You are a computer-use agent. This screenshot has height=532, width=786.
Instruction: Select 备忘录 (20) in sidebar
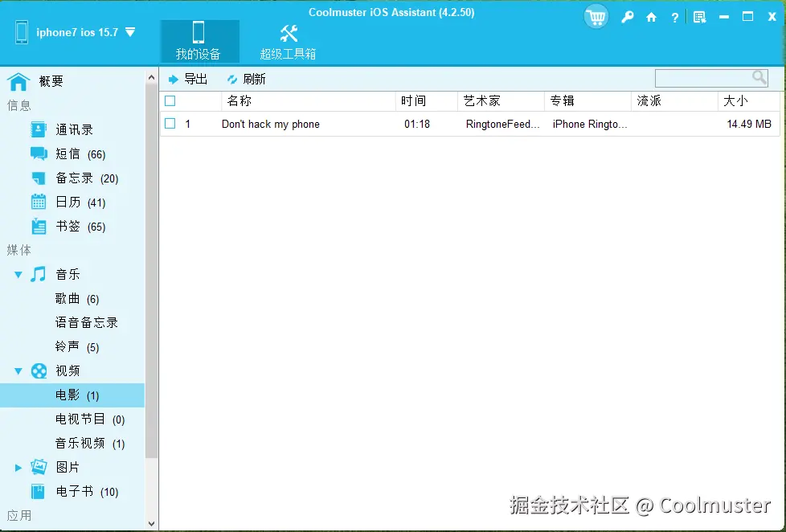tap(87, 178)
